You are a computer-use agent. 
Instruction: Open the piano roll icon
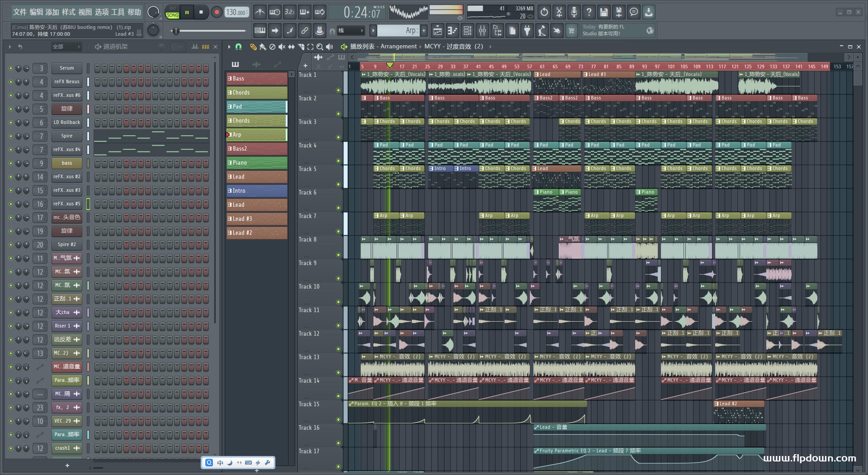tap(452, 31)
